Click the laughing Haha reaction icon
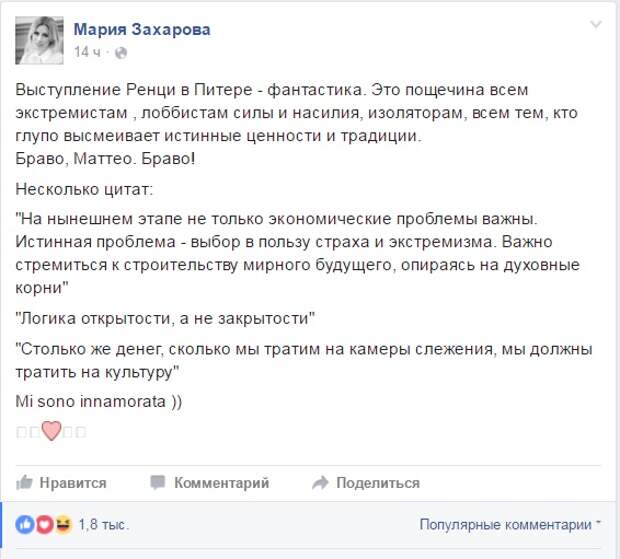This screenshot has width=620, height=559. pyautogui.click(x=63, y=525)
